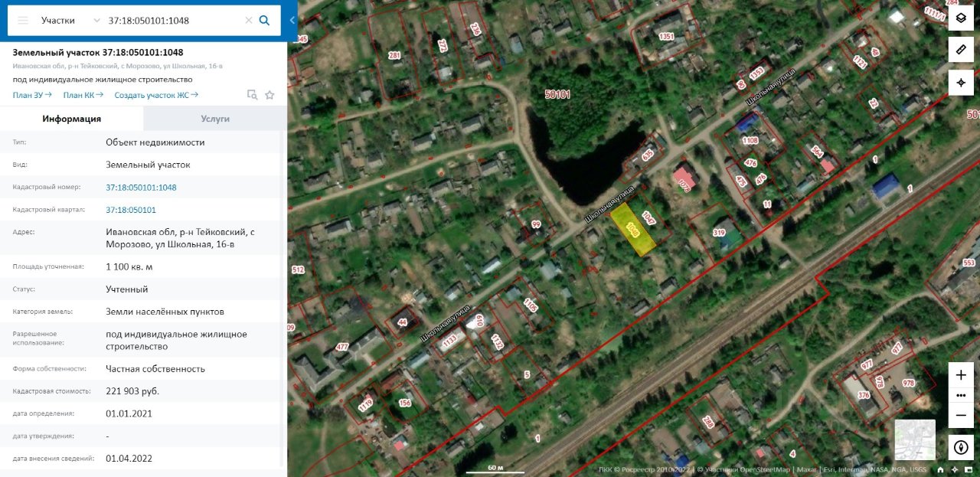The width and height of the screenshot is (980, 477).
Task: Zoom in the map with plus button
Action: click(961, 375)
